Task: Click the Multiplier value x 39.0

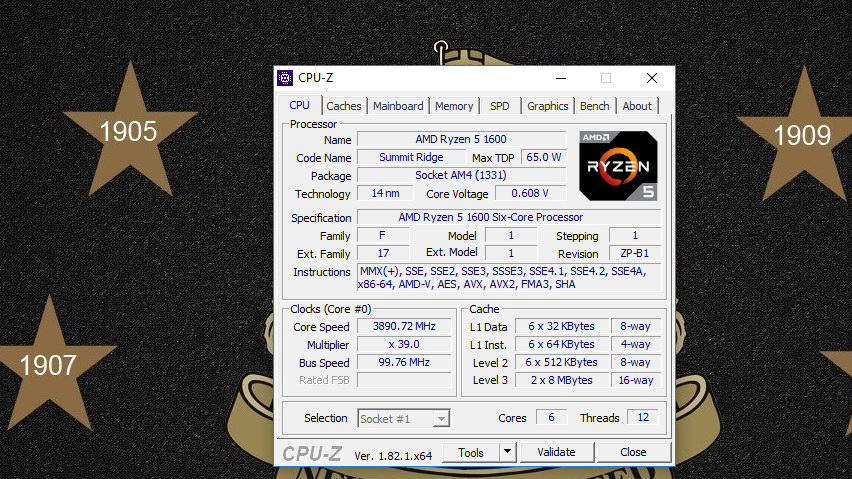Action: [404, 344]
